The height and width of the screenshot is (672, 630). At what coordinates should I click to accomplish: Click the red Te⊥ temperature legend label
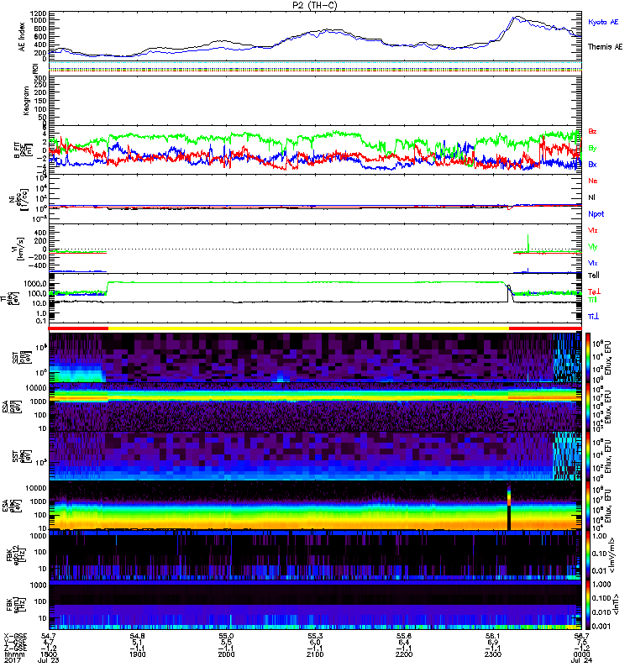pos(595,290)
